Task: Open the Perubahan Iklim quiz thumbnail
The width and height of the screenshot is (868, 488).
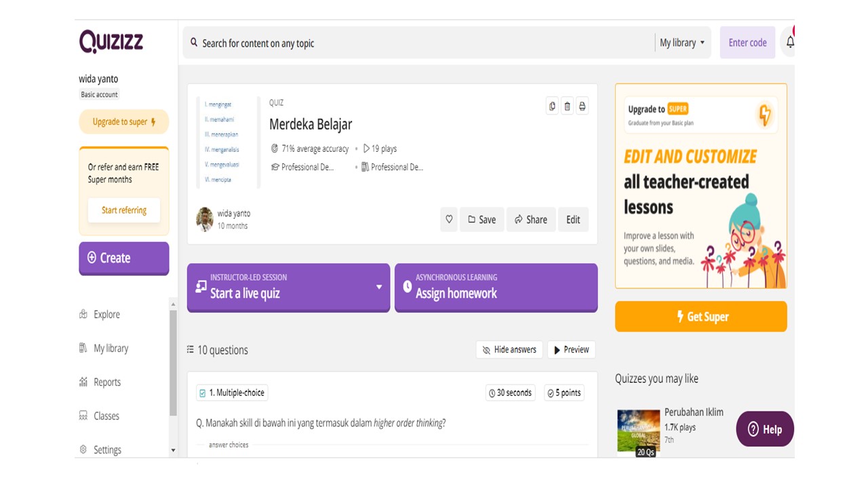Action: [x=638, y=430]
